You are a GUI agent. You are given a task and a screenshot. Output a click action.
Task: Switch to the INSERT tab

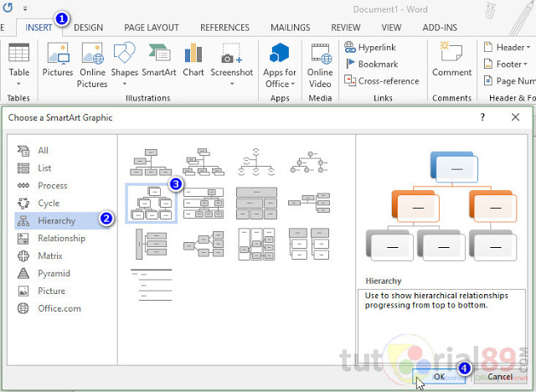coord(39,28)
